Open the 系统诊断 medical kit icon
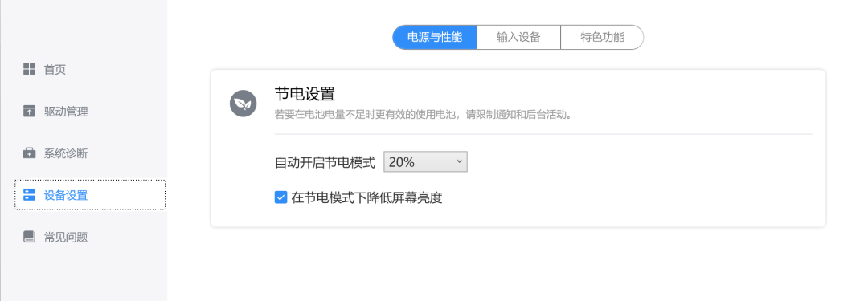868x301 pixels. (x=30, y=153)
